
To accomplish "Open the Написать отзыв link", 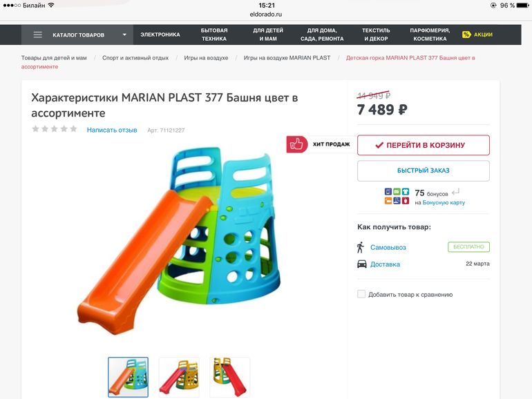I will click(x=112, y=130).
